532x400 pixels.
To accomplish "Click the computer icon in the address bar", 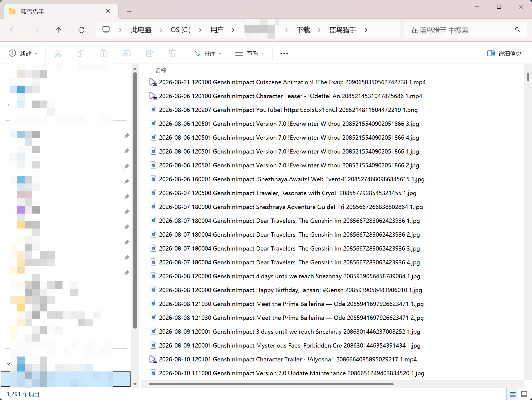I will click(x=106, y=30).
